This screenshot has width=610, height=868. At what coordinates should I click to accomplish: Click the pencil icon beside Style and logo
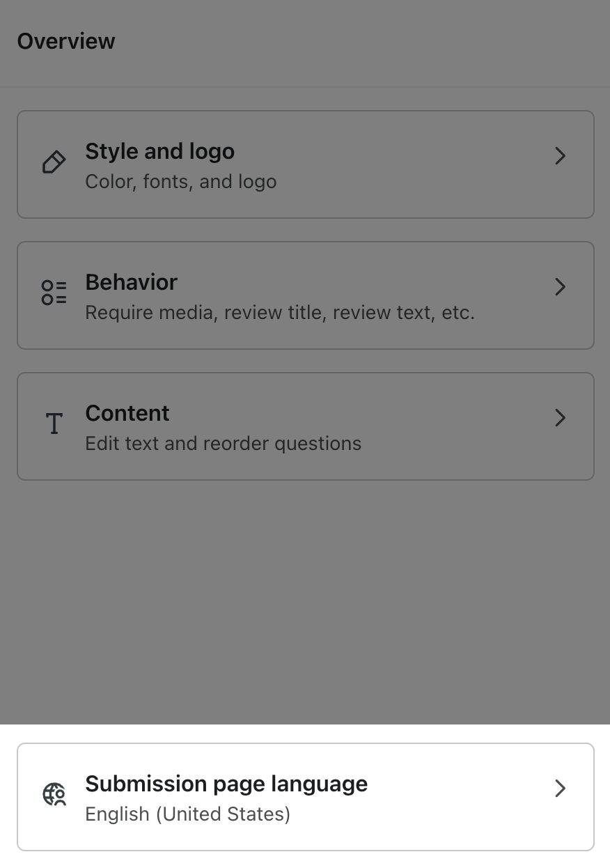[x=54, y=161]
